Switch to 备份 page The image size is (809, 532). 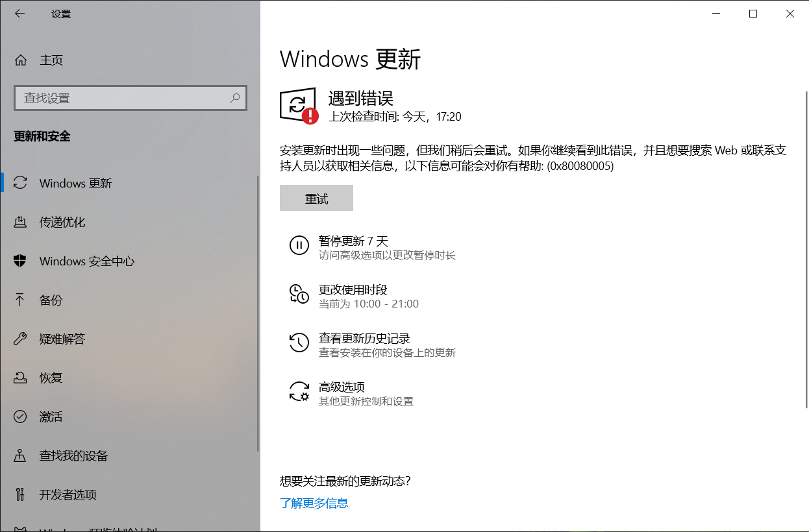(x=130, y=300)
